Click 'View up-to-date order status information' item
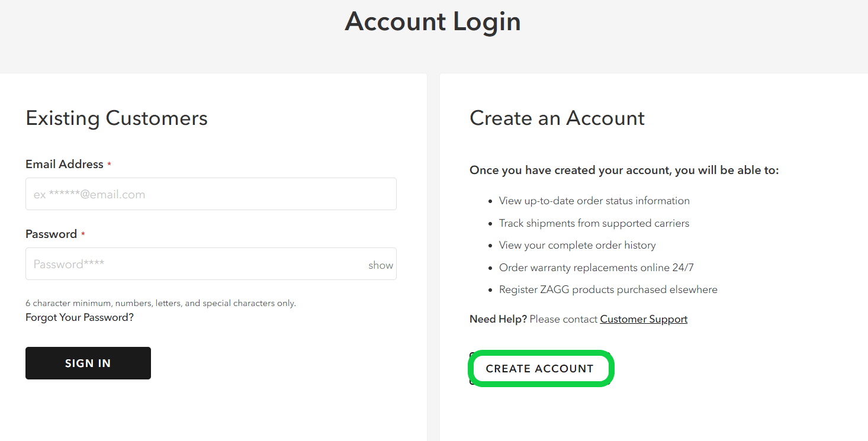The image size is (868, 441). [x=594, y=201]
